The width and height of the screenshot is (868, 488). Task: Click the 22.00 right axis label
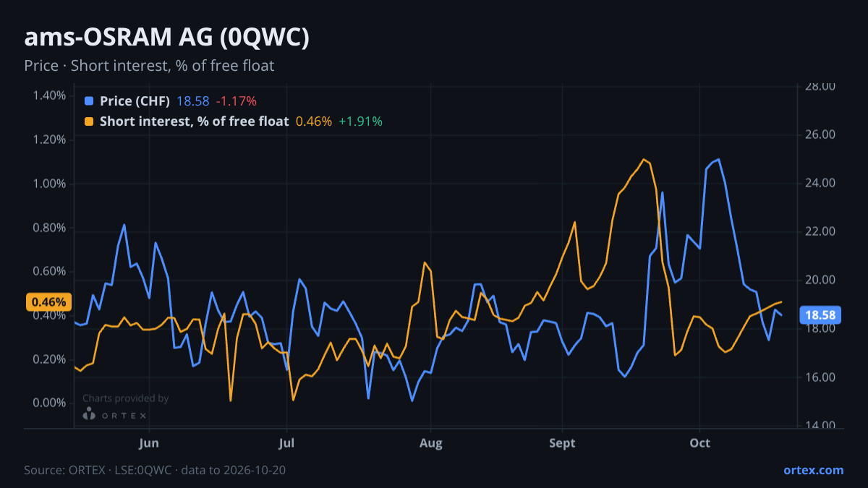[820, 232]
